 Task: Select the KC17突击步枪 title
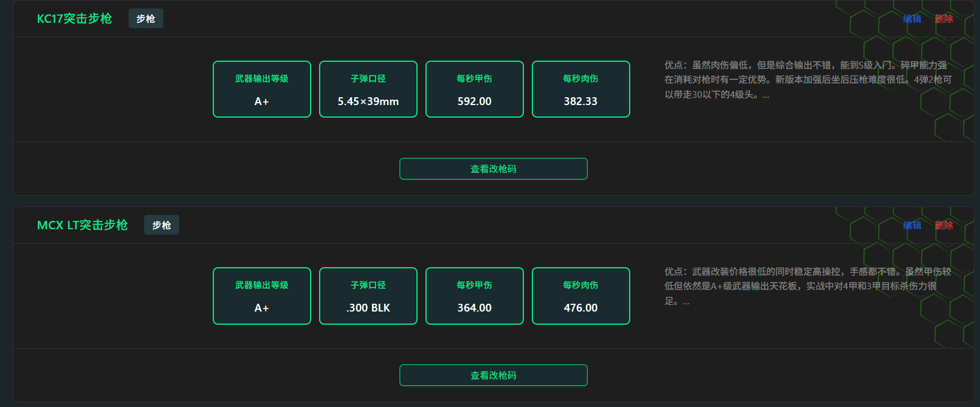[x=75, y=19]
